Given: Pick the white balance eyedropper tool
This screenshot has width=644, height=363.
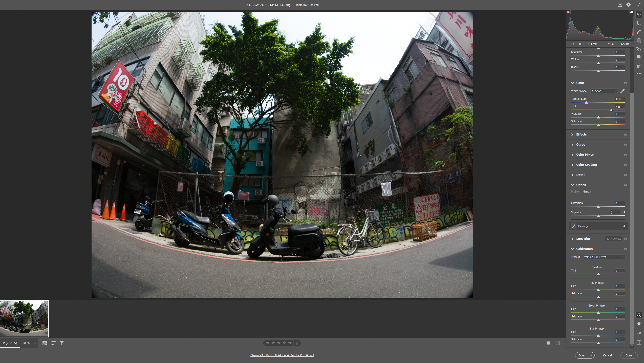Looking at the screenshot, I should point(622,91).
